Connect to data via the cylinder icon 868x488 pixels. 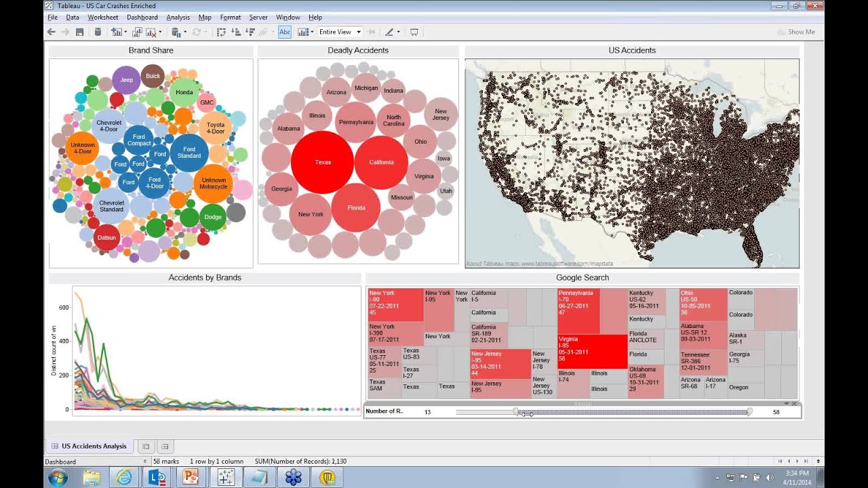coord(98,32)
